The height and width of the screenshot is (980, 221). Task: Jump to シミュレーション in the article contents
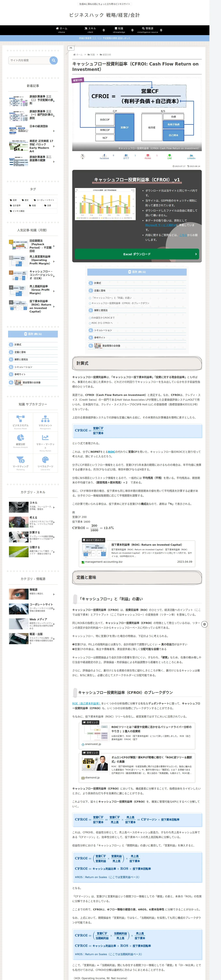(103, 330)
